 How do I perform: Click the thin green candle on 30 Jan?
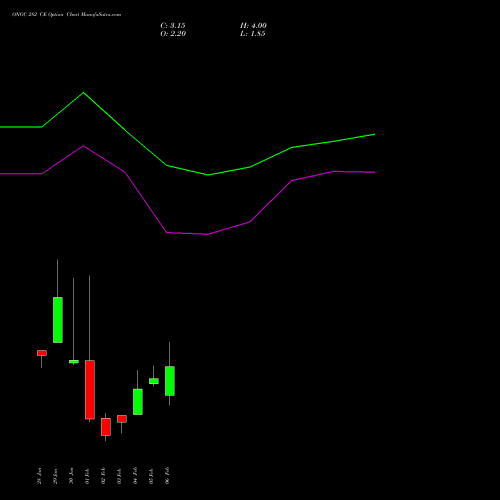(74, 361)
